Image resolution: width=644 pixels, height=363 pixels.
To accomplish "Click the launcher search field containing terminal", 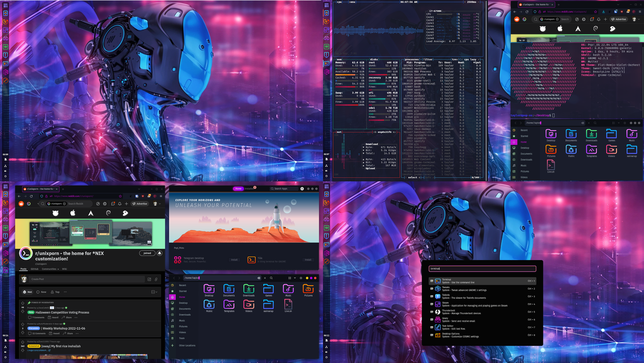I will (482, 268).
